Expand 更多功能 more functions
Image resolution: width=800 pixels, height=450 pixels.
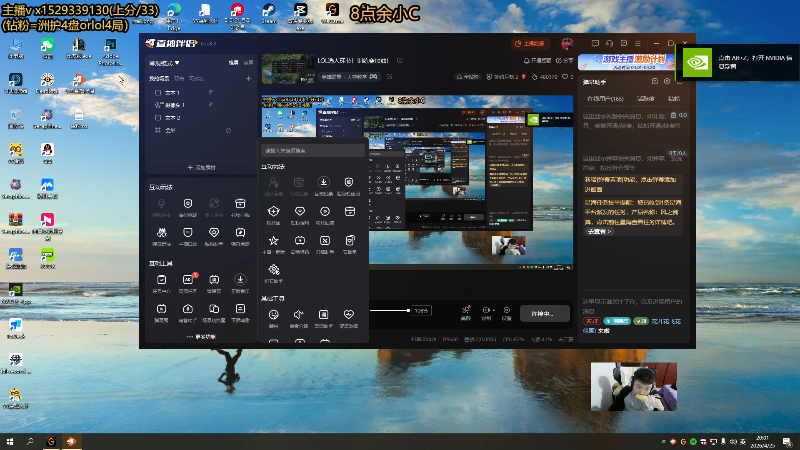[202, 337]
